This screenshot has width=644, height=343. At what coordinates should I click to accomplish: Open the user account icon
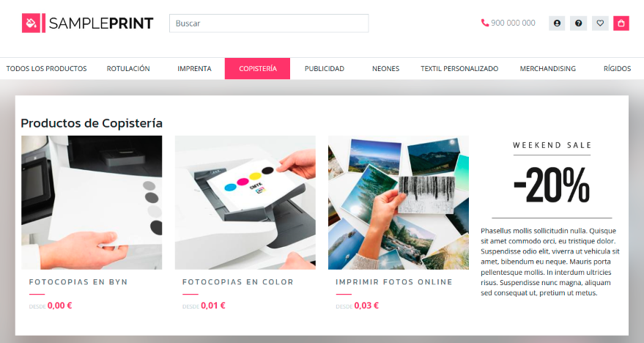557,23
